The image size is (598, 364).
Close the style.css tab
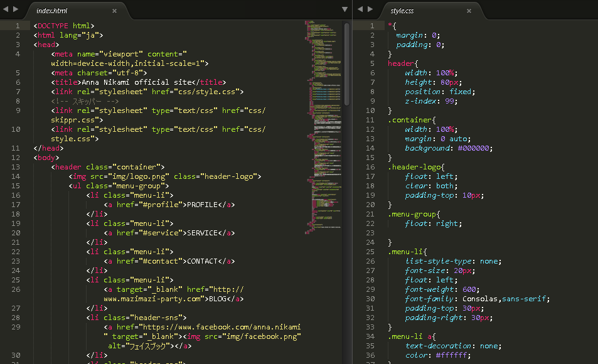pos(469,11)
